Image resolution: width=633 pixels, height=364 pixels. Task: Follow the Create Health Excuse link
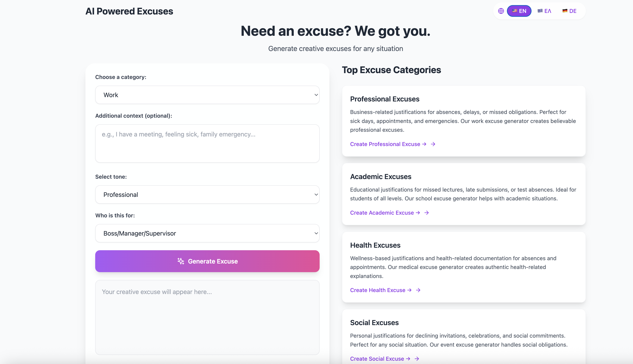(377, 290)
